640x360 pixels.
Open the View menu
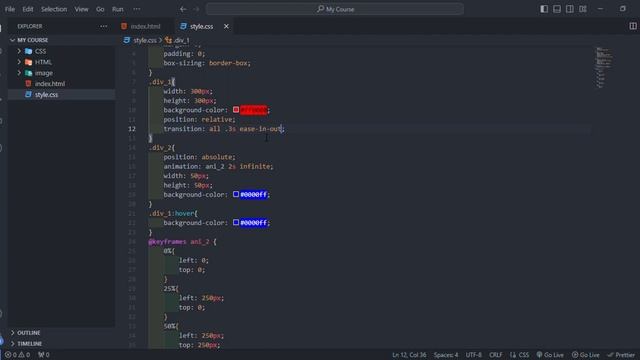coord(81,9)
